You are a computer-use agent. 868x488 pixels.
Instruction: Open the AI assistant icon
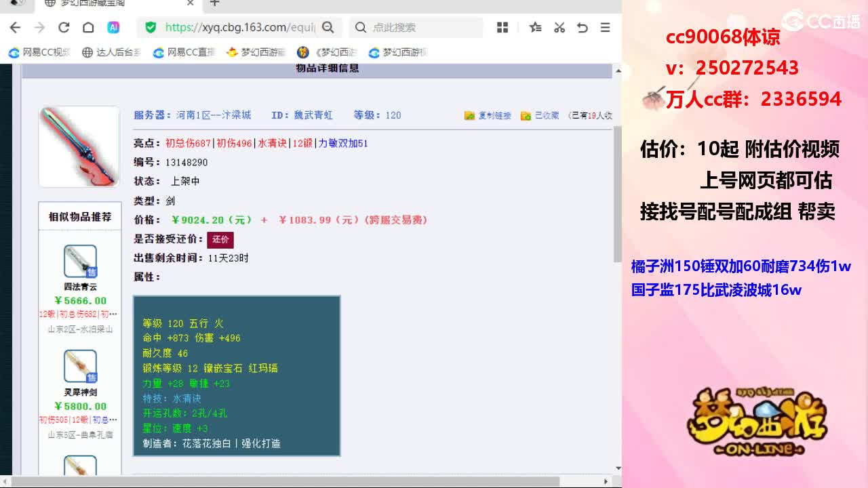[x=113, y=28]
